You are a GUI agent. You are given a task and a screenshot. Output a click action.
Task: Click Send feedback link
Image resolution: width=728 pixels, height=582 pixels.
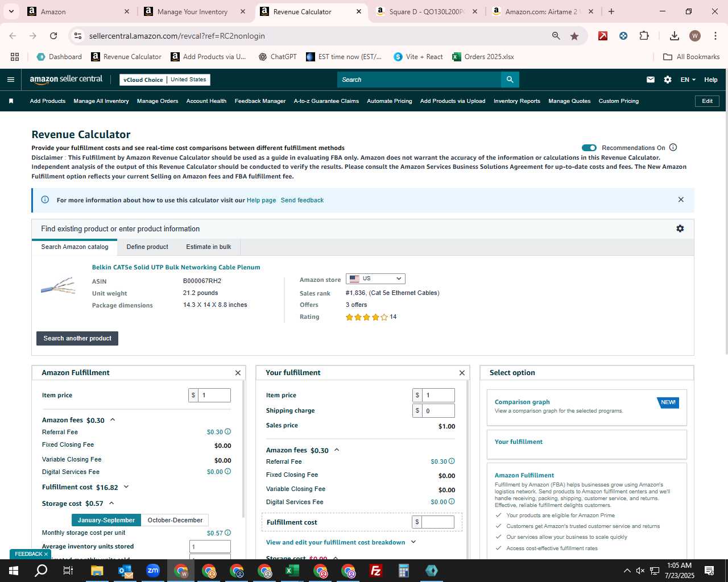(x=302, y=200)
